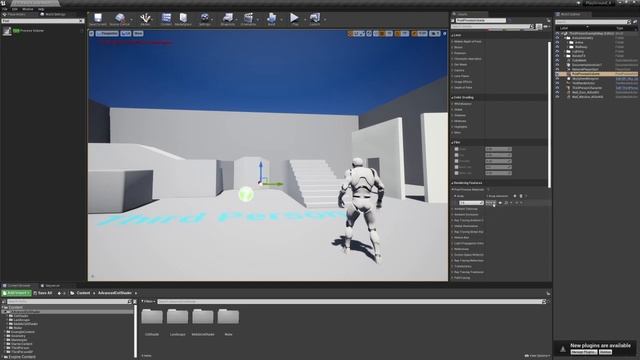Image resolution: width=640 pixels, height=360 pixels.
Task: Open the Filters dropdown in Content Browser
Action: [x=149, y=302]
